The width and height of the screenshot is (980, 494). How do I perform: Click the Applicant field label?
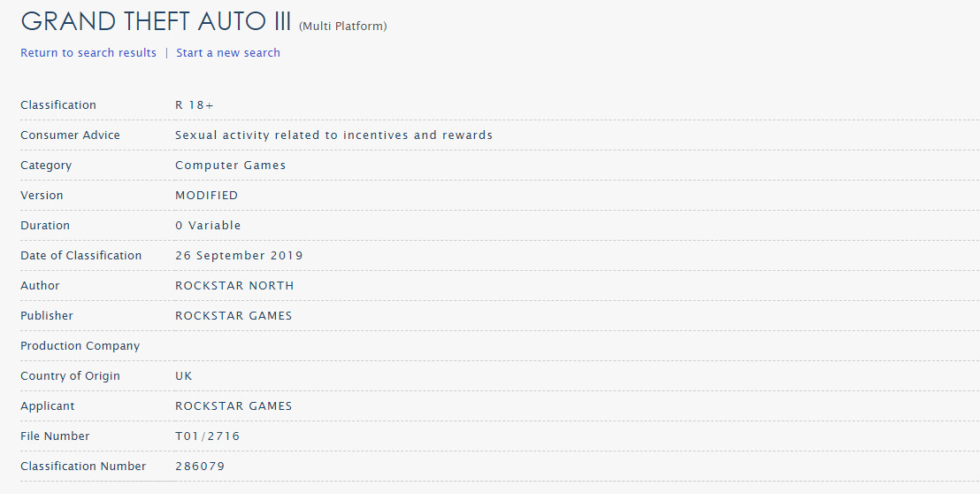[48, 405]
